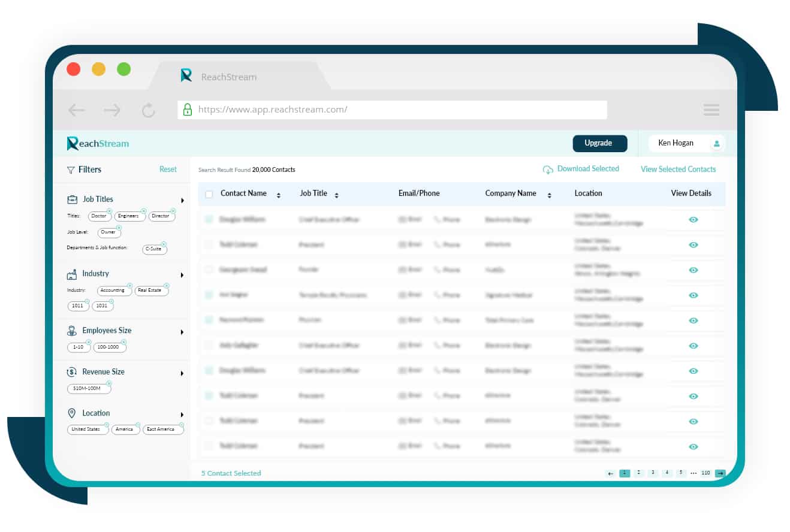This screenshot has width=790, height=532.
Task: Remove the 100-1000 employees tag
Action: click(124, 342)
